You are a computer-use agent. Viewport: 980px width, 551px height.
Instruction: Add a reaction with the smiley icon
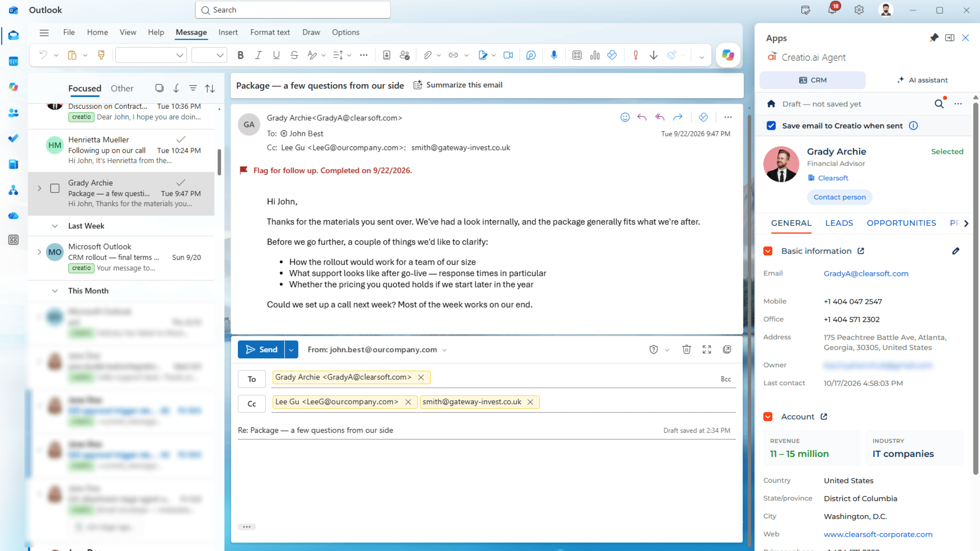[625, 117]
